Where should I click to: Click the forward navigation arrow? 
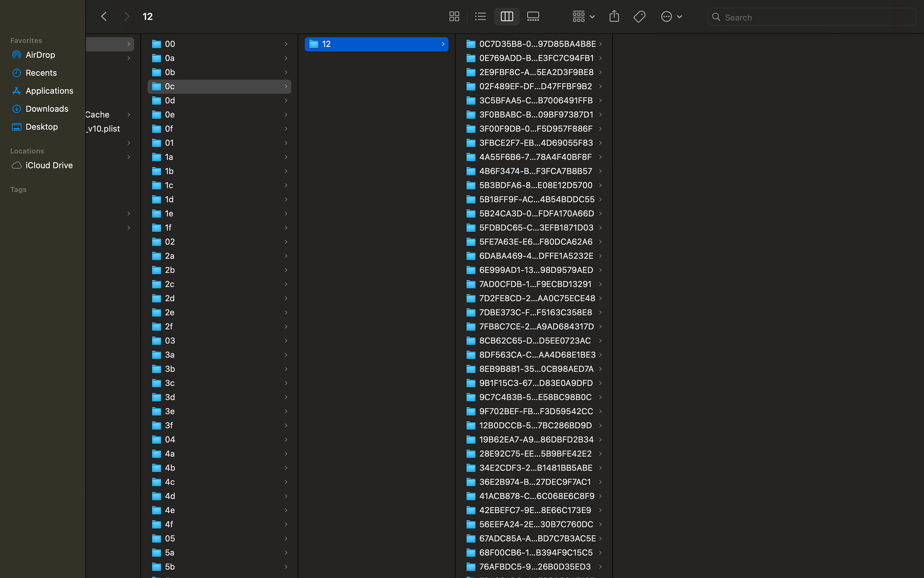[x=127, y=17]
